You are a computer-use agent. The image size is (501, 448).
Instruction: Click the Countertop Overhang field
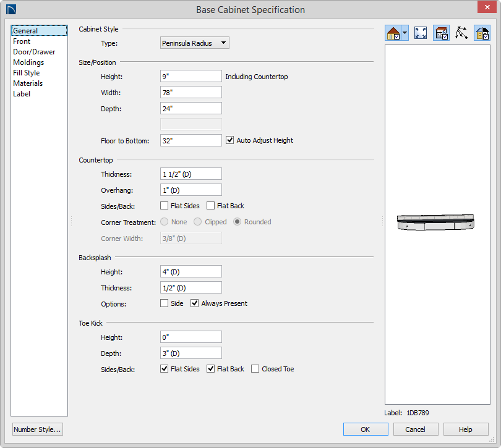191,190
